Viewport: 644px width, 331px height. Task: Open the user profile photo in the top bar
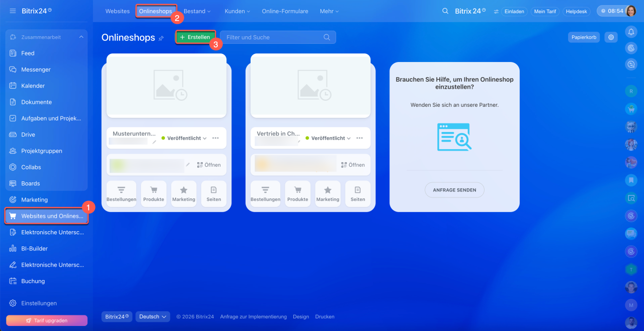(631, 11)
